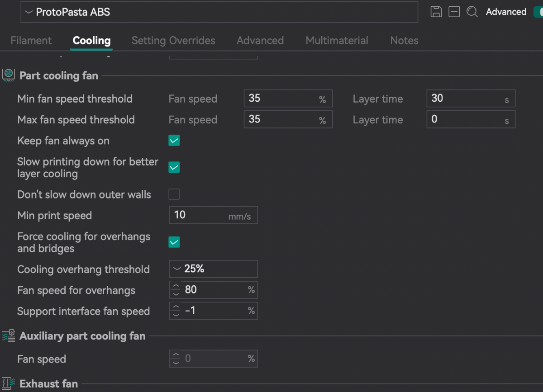Click the Advanced mode label beside the switch

(x=506, y=12)
